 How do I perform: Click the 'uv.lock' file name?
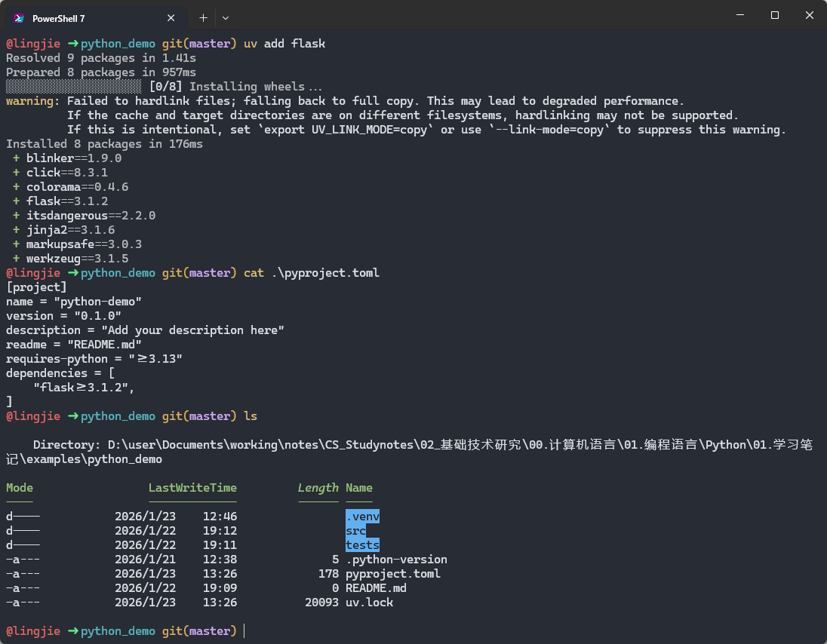click(x=369, y=603)
